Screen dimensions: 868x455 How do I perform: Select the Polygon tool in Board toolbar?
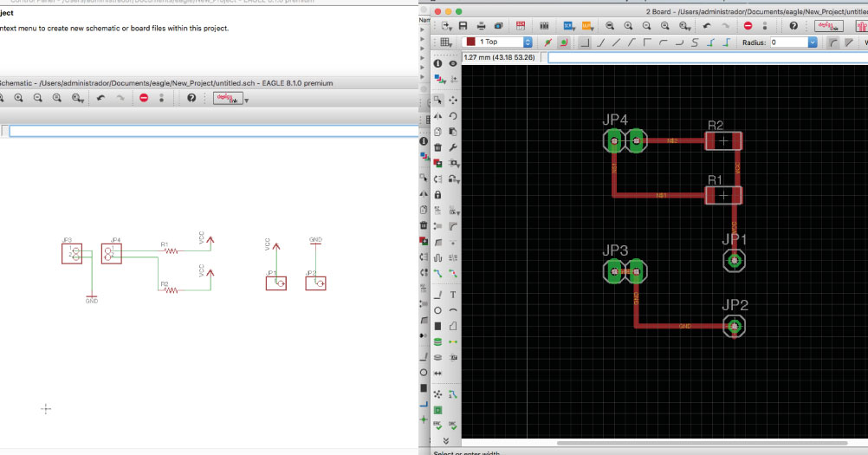tap(453, 326)
